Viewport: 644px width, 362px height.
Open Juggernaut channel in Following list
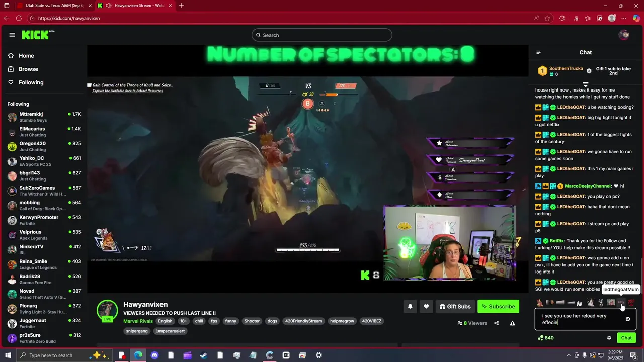click(x=44, y=323)
